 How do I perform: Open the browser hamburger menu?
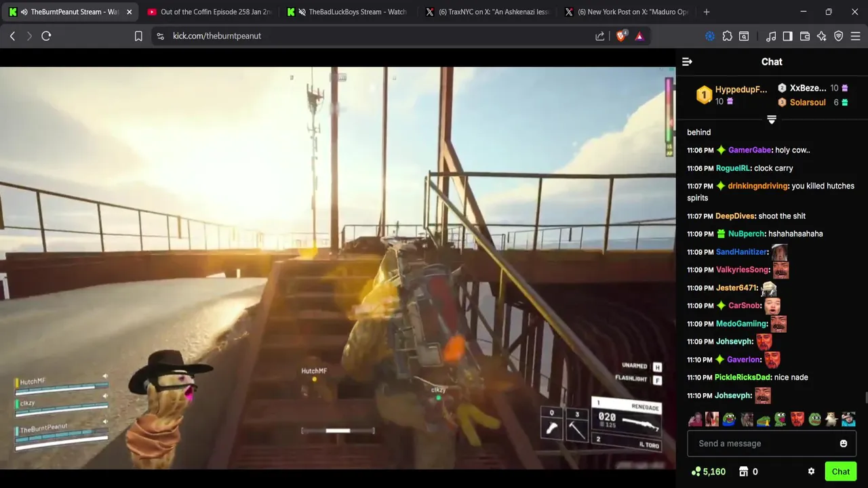[856, 36]
